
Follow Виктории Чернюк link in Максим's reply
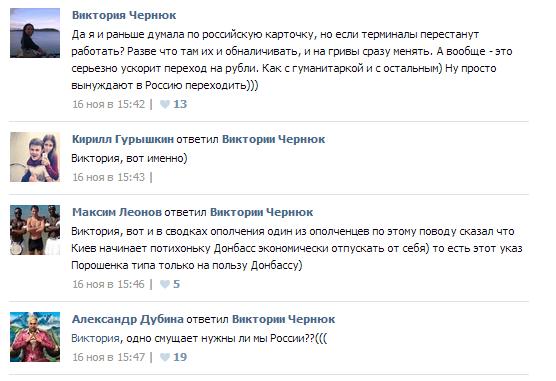pyautogui.click(x=262, y=212)
